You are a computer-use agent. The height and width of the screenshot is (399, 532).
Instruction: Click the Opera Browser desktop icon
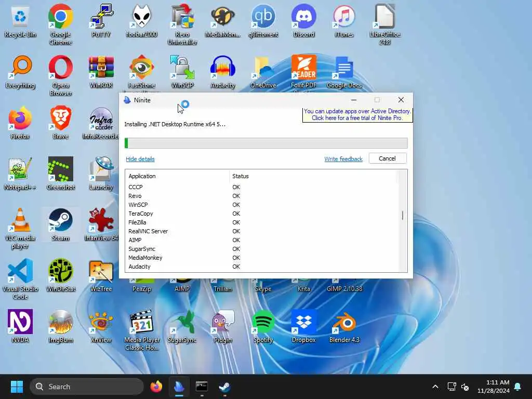(61, 75)
